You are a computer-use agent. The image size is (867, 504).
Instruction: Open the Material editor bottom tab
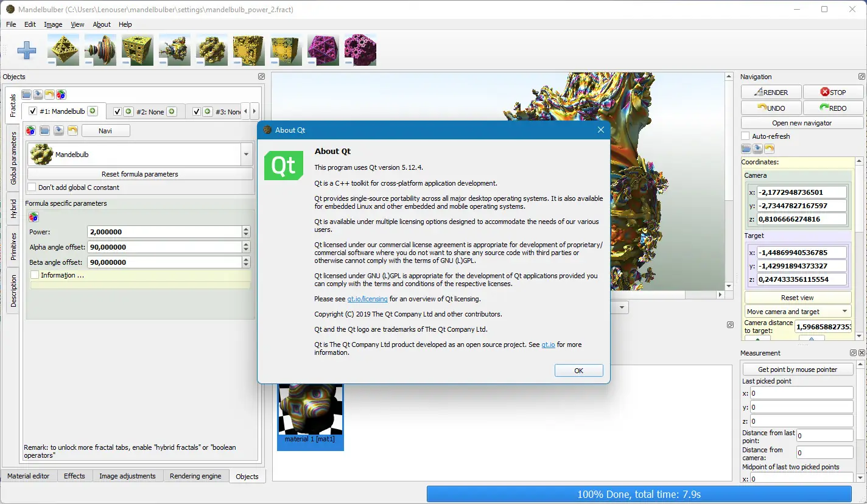coord(28,476)
